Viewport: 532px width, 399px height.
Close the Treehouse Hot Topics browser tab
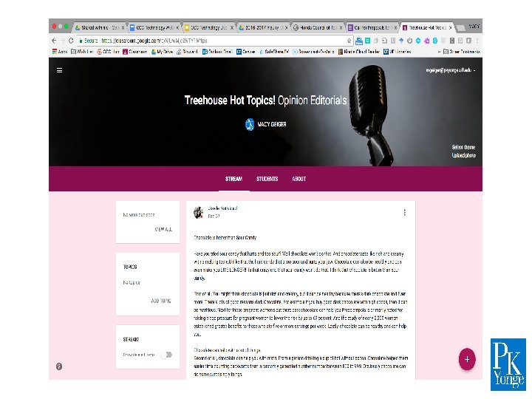pyautogui.click(x=450, y=27)
